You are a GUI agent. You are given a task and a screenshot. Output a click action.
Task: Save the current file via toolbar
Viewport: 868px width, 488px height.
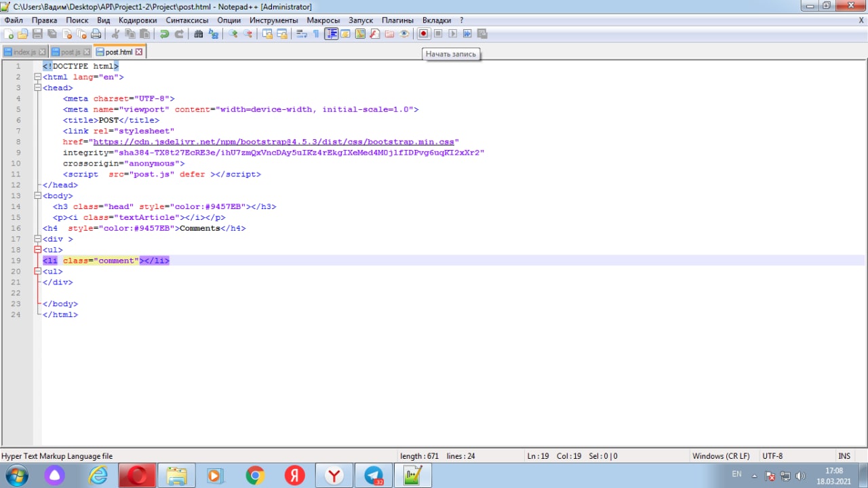[x=37, y=34]
